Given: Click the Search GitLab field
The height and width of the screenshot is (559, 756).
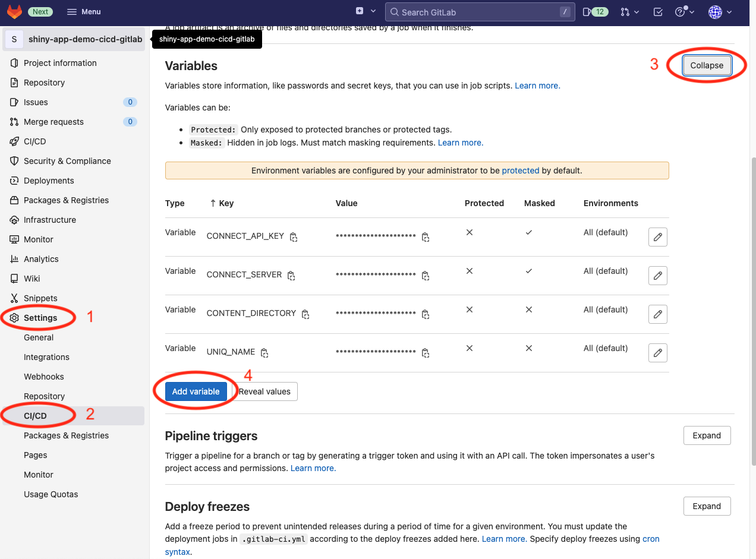Looking at the screenshot, I should click(479, 11).
